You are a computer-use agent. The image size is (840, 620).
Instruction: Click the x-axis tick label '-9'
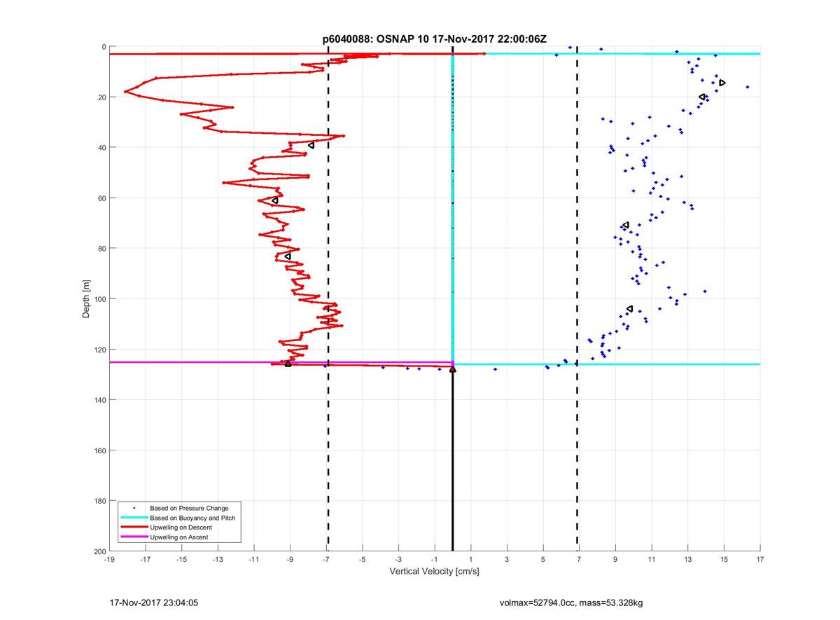290,559
